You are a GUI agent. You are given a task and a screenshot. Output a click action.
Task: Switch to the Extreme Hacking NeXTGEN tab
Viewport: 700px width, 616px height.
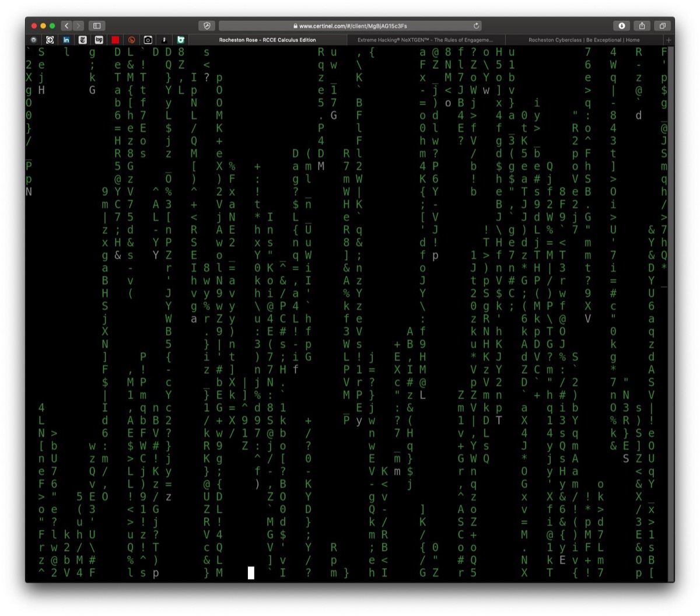[425, 40]
